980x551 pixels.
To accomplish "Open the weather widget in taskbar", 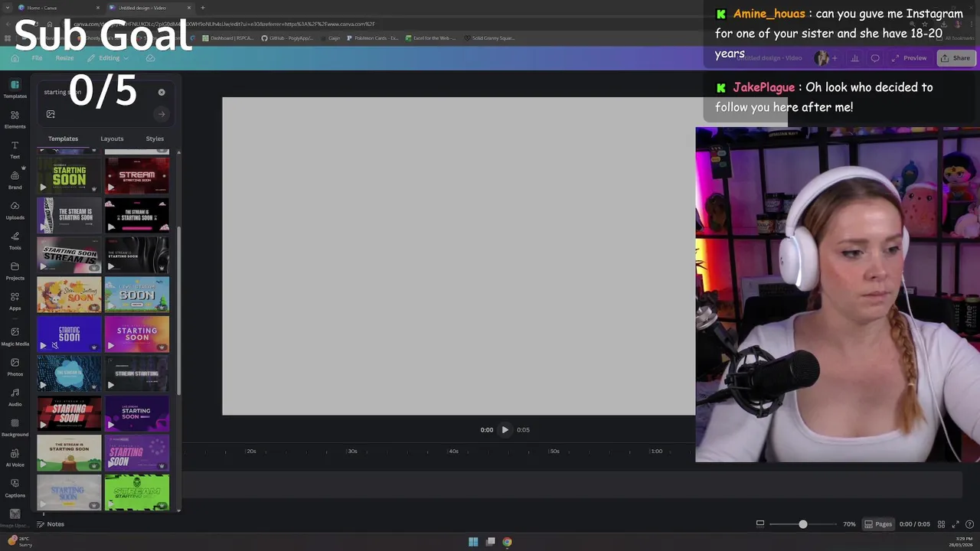I will (20, 542).
